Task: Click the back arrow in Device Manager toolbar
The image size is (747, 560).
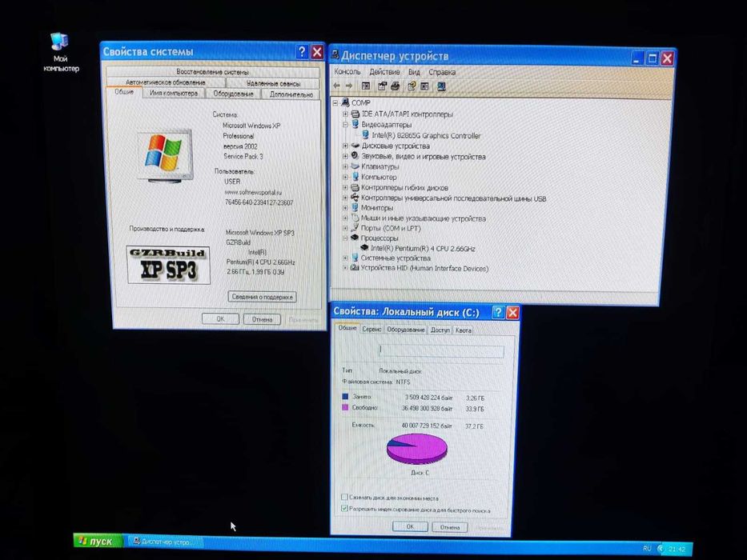Action: pyautogui.click(x=337, y=86)
